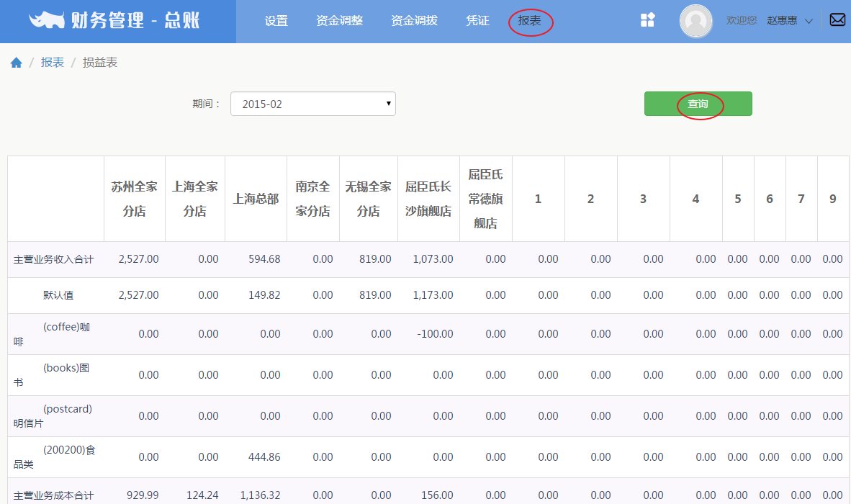Click the 444.86 cell
The height and width of the screenshot is (504, 851).
[264, 457]
